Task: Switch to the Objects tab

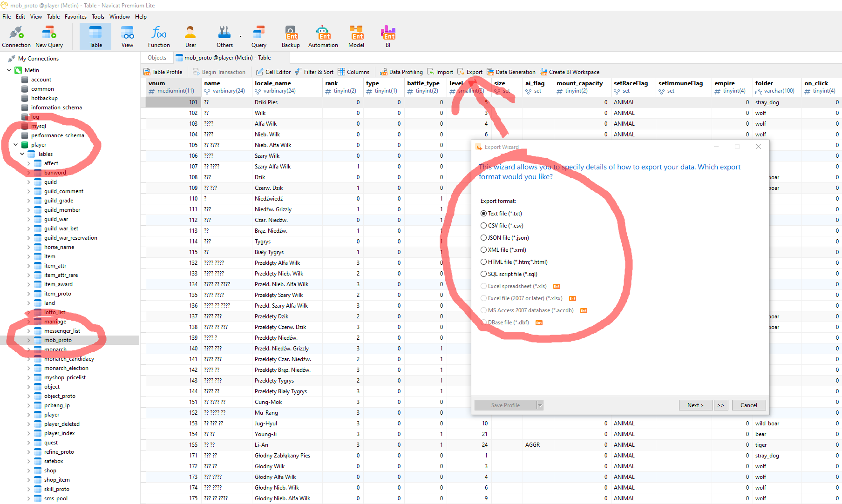Action: pos(157,58)
